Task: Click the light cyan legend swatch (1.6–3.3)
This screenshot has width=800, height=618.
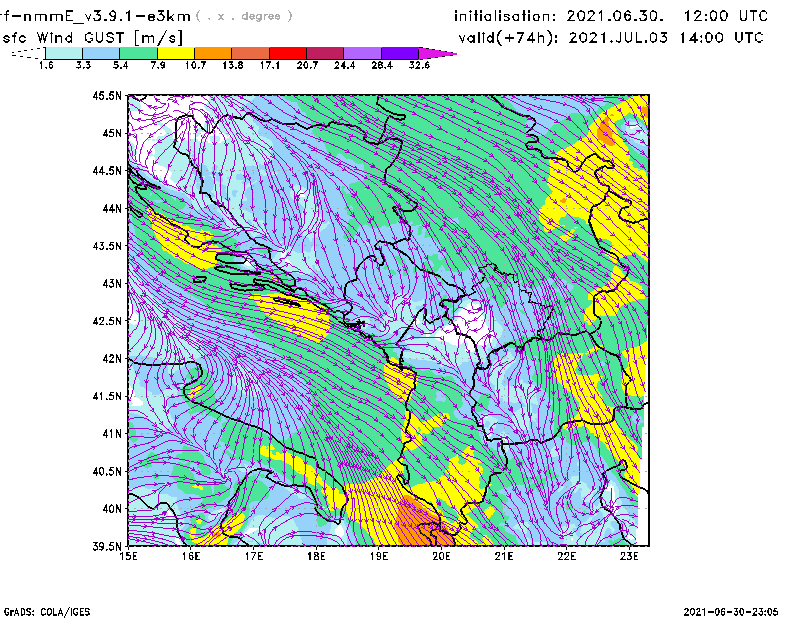Action: pyautogui.click(x=64, y=53)
